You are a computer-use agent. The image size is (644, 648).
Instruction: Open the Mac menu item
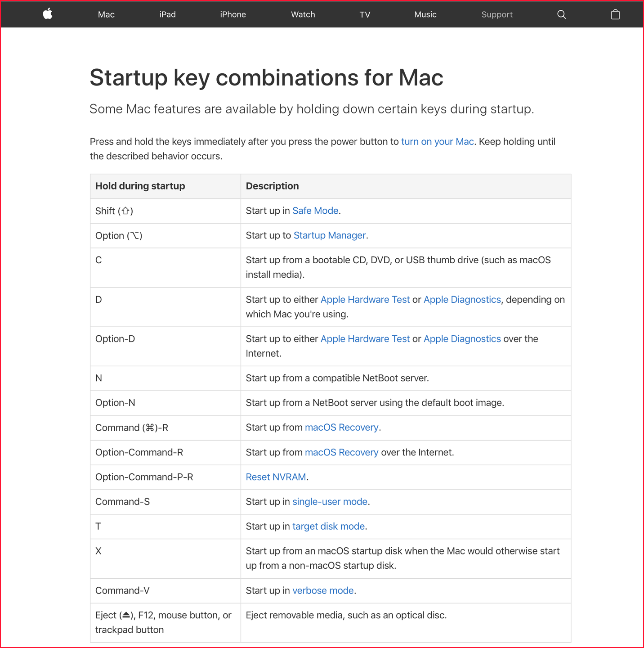pos(106,14)
